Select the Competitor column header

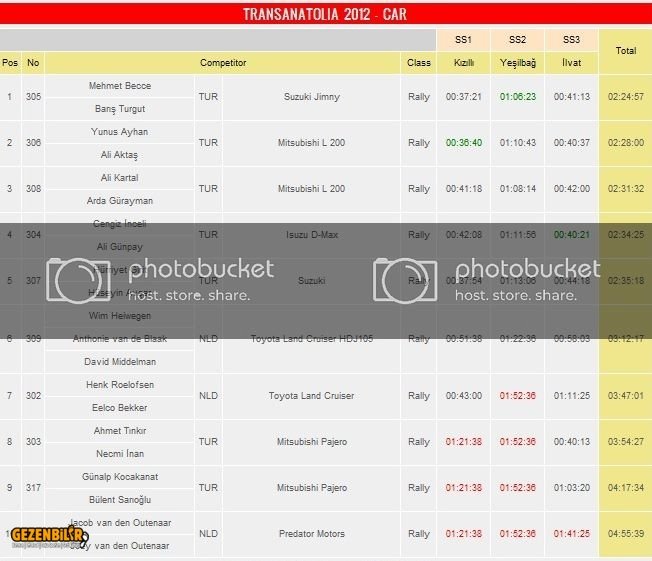point(222,63)
